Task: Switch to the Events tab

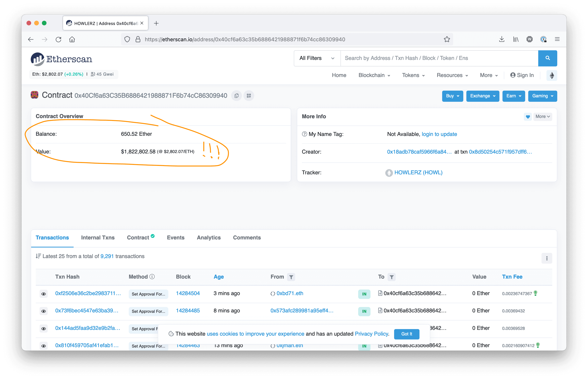Action: point(175,237)
